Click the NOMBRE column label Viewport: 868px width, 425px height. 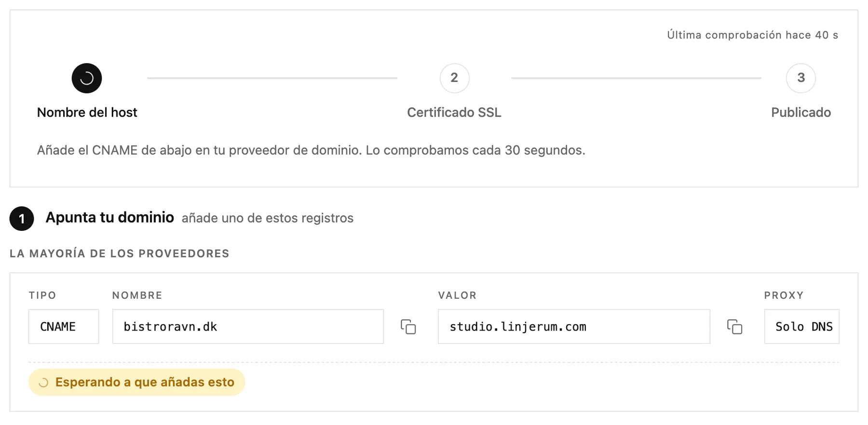click(137, 295)
